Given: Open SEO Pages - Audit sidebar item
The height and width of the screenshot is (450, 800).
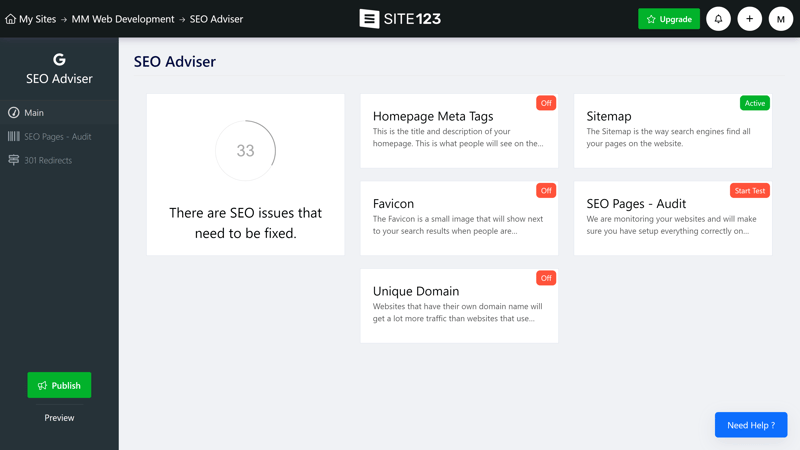Looking at the screenshot, I should 59,136.
